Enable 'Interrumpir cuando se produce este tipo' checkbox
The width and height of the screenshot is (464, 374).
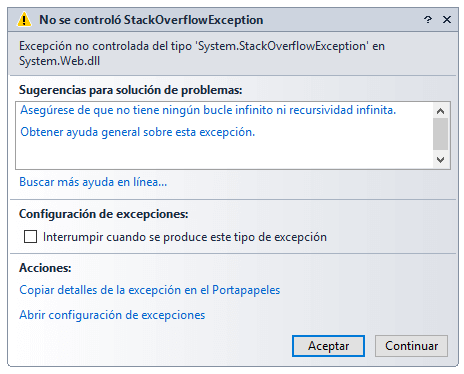pyautogui.click(x=30, y=237)
